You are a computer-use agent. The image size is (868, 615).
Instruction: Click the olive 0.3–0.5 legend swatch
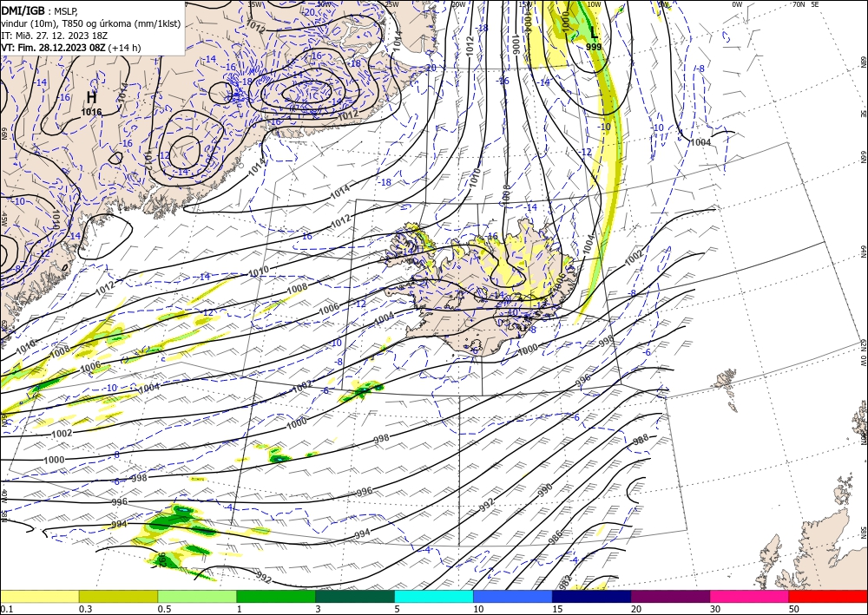118,596
